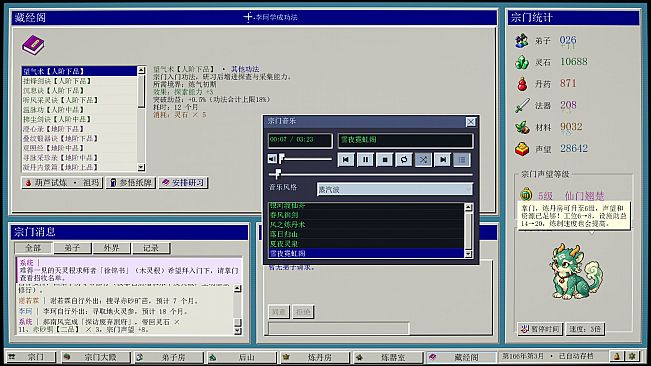
Task: Switch to 弟子 messages tab
Action: (x=72, y=248)
